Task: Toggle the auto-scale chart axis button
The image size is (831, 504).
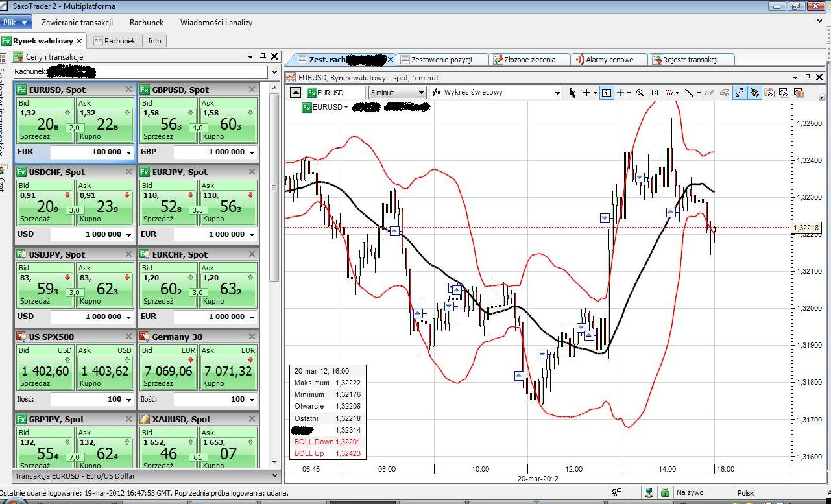Action: (x=740, y=93)
